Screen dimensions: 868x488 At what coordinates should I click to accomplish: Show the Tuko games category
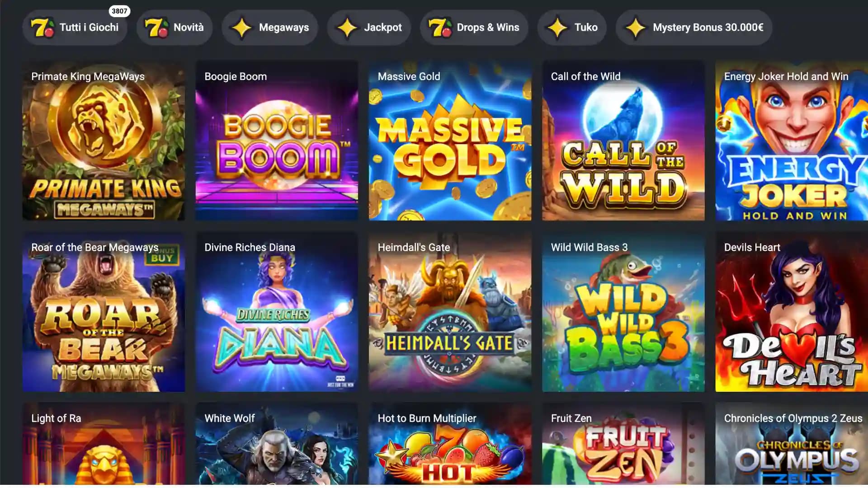click(572, 28)
